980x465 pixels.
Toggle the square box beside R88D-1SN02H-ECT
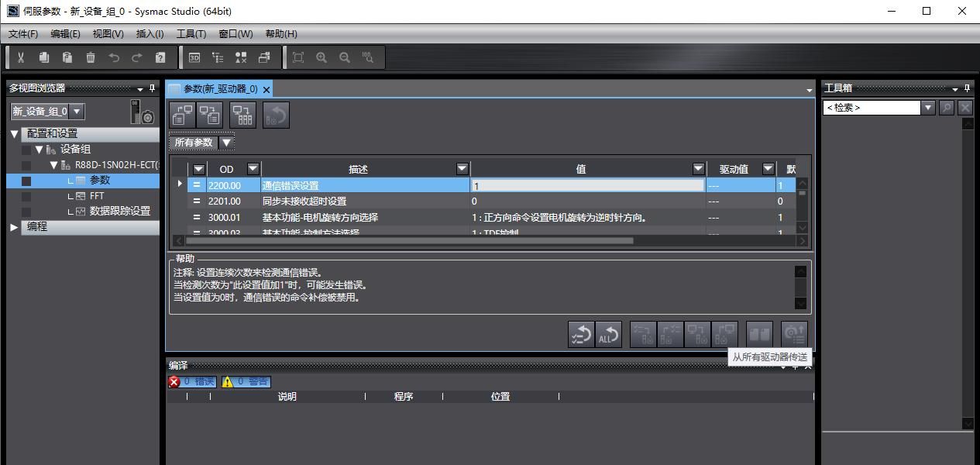tap(26, 165)
